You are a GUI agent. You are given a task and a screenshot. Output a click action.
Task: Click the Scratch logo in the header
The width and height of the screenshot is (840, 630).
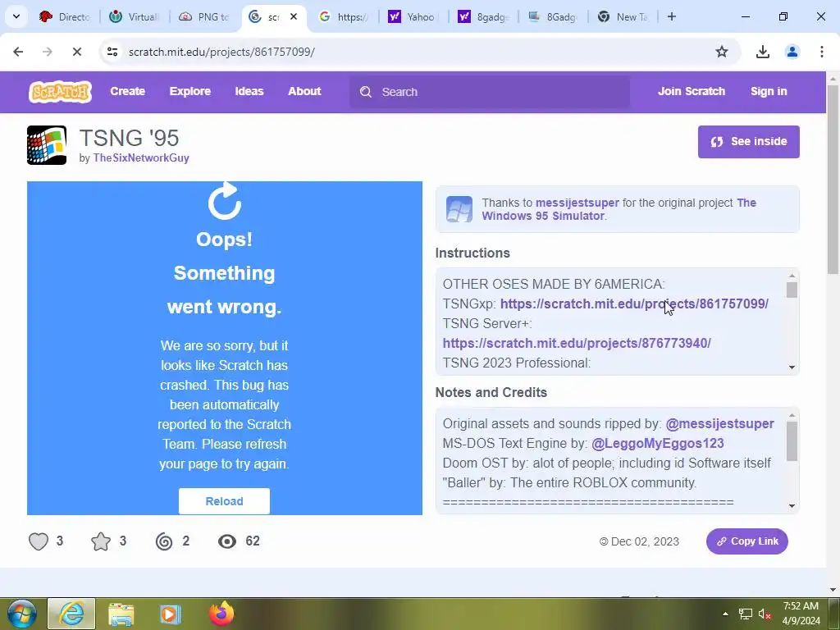click(60, 92)
